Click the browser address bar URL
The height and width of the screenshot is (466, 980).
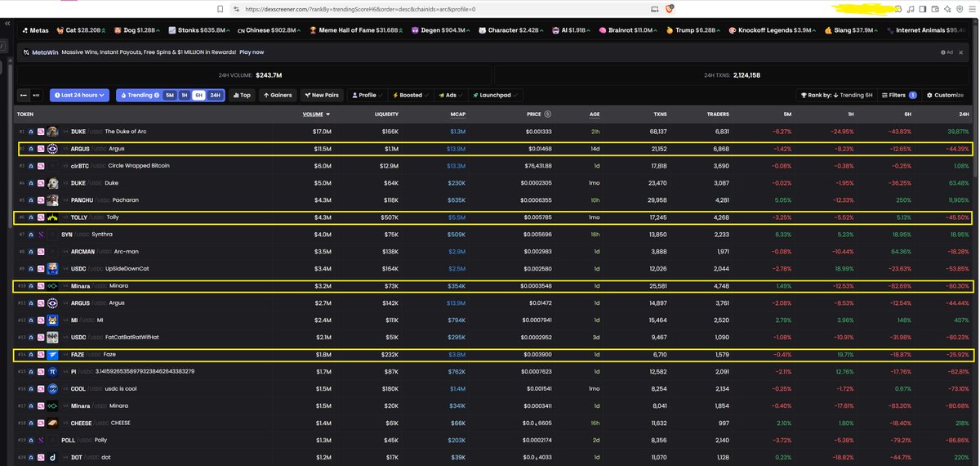(x=359, y=8)
